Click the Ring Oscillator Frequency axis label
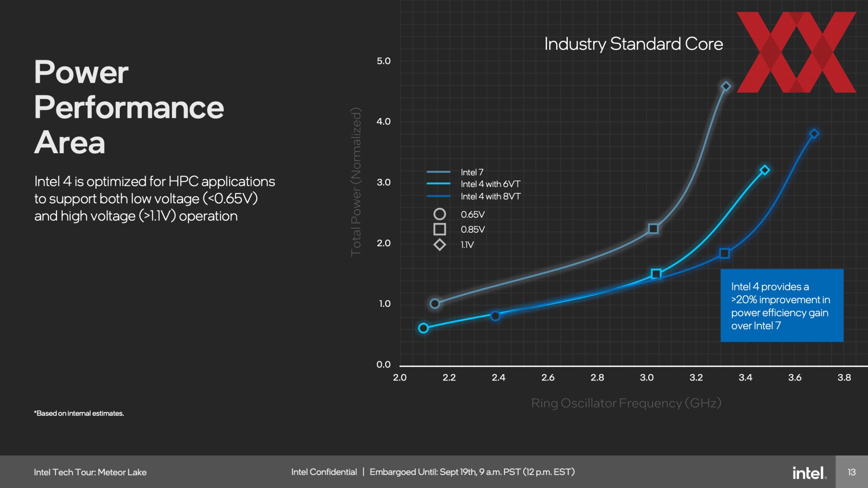The image size is (868, 488). (x=626, y=403)
